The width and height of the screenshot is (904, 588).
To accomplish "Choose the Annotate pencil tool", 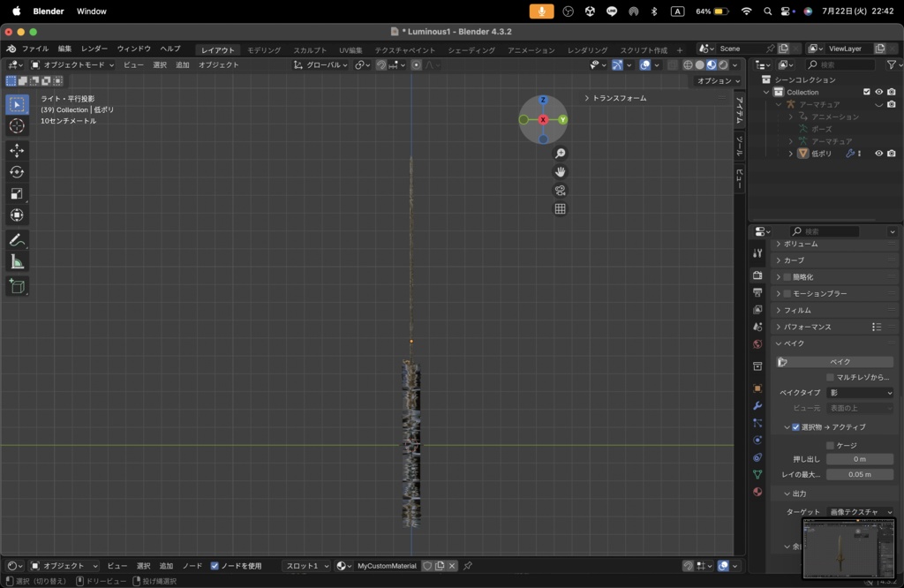I will click(x=17, y=240).
